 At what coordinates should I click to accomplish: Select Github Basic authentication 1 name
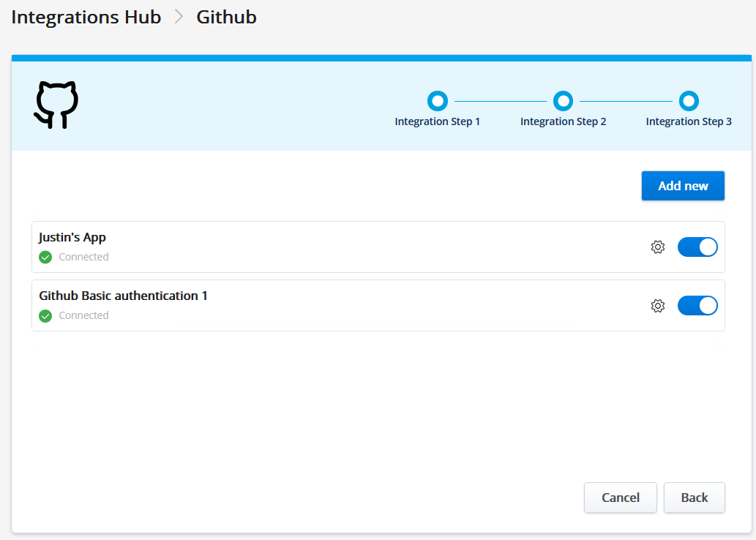[x=123, y=296]
